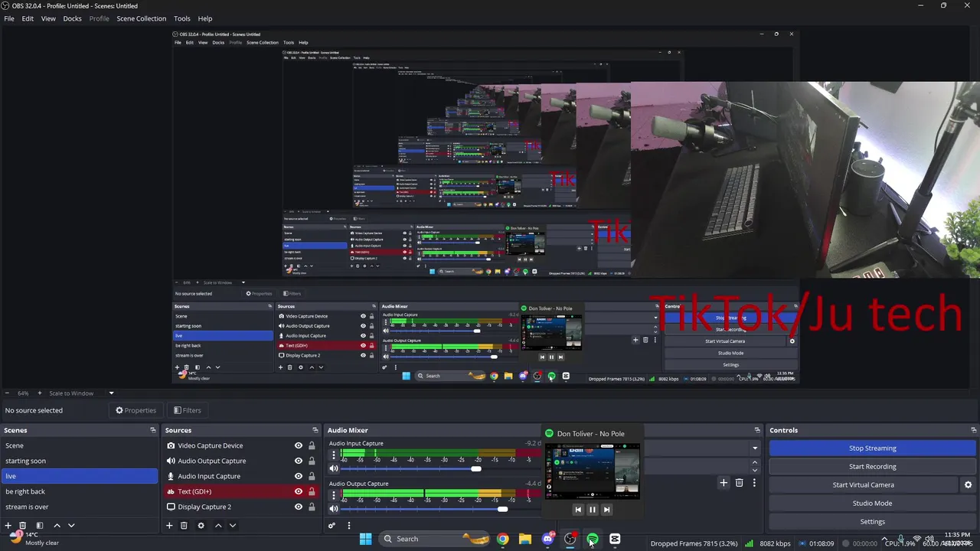Increase transition duration with the up arrow

[755, 462]
